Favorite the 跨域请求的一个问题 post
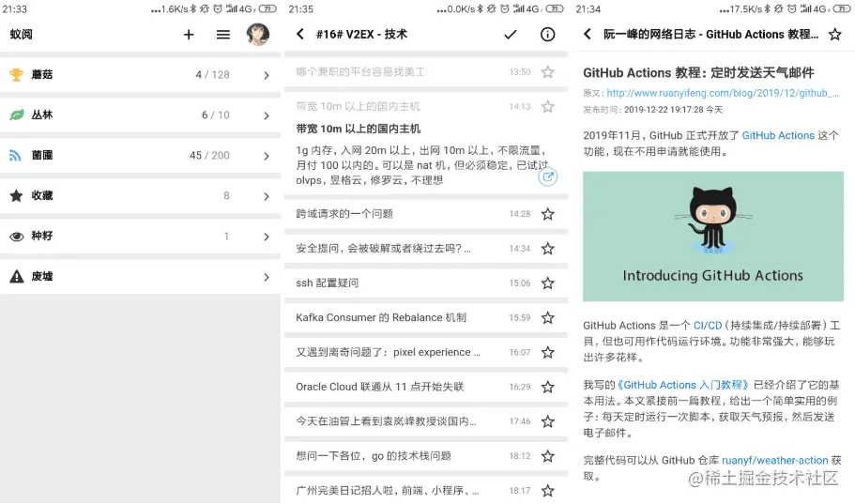855x504 pixels. [x=548, y=214]
